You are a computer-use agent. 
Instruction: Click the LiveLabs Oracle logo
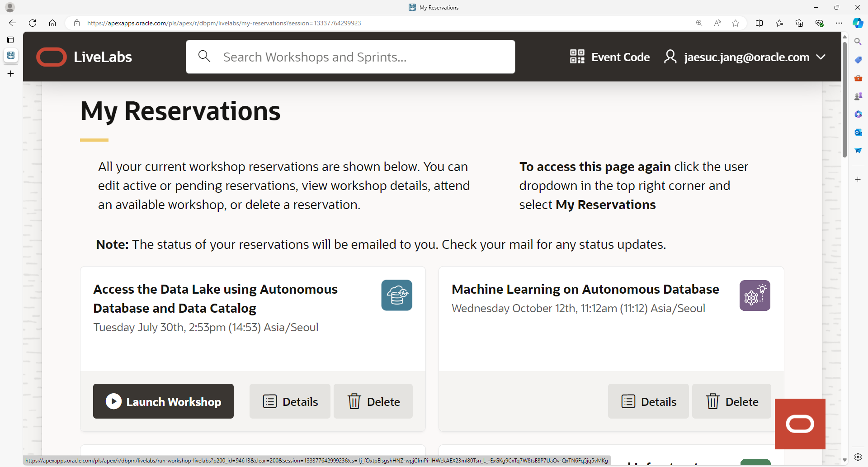point(84,57)
